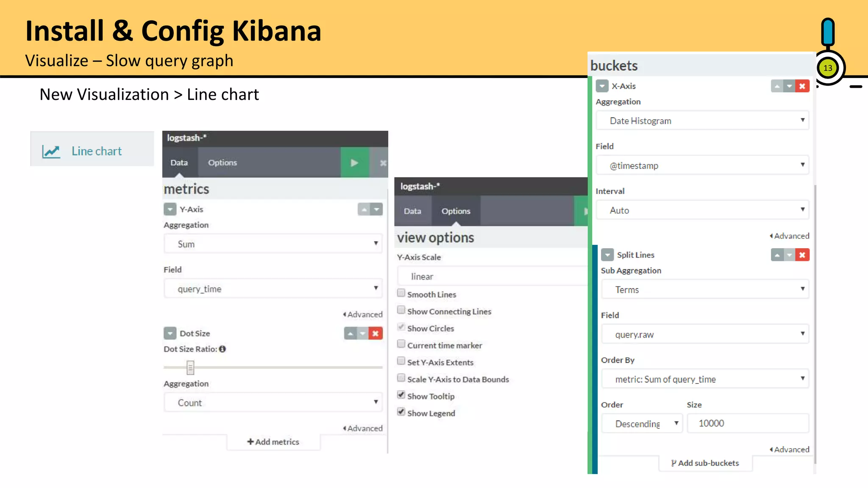Enable the Smooth Lines checkbox
Image resolution: width=868 pixels, height=488 pixels.
(401, 293)
